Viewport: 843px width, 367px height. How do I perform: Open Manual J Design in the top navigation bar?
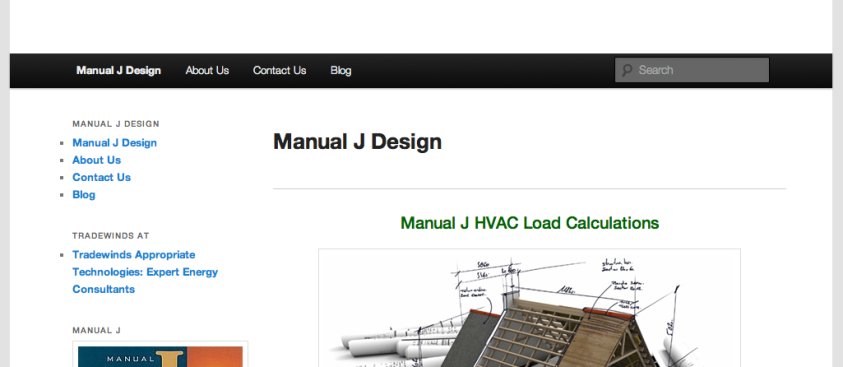pyautogui.click(x=118, y=70)
